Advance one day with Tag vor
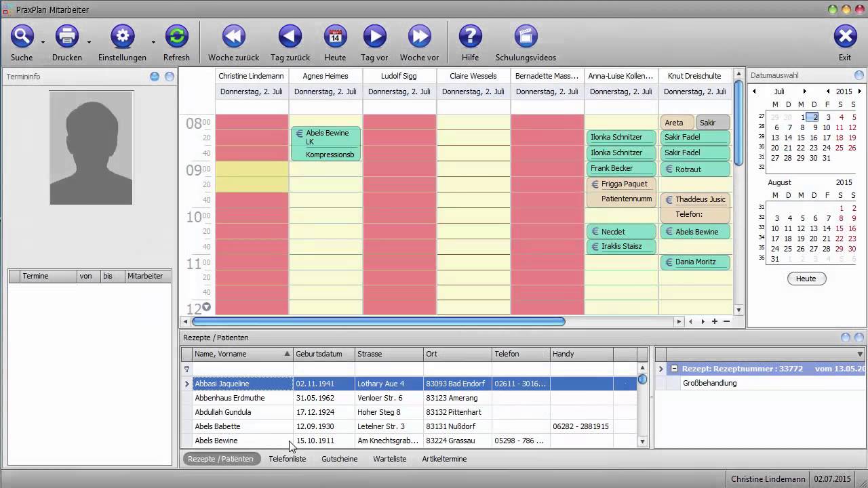 (374, 37)
